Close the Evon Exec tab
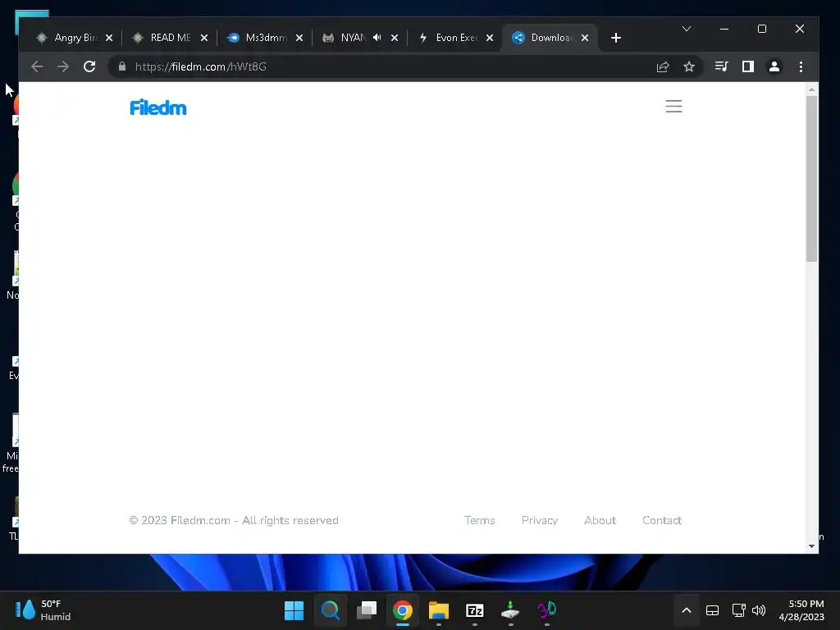Viewport: 840px width, 630px height. pos(490,38)
